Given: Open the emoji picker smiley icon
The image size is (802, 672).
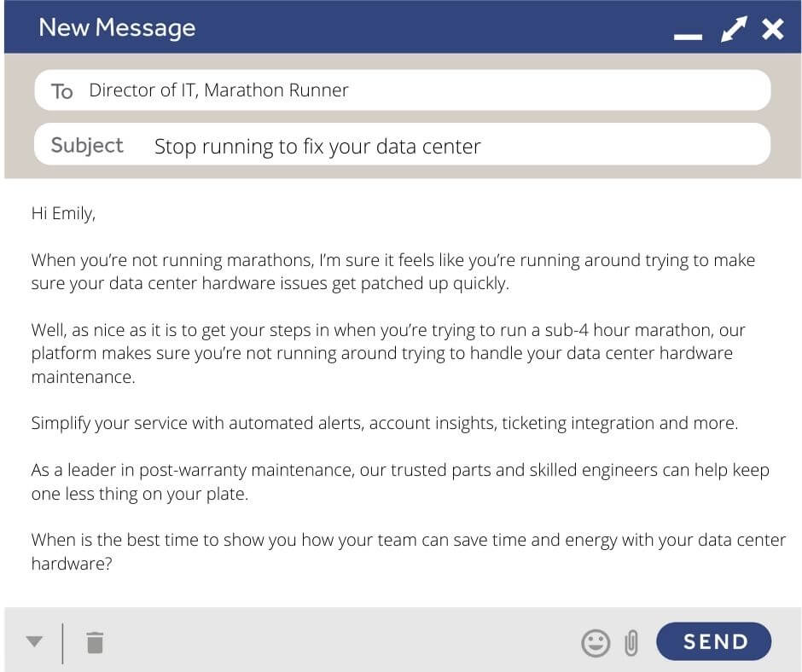Looking at the screenshot, I should click(596, 642).
